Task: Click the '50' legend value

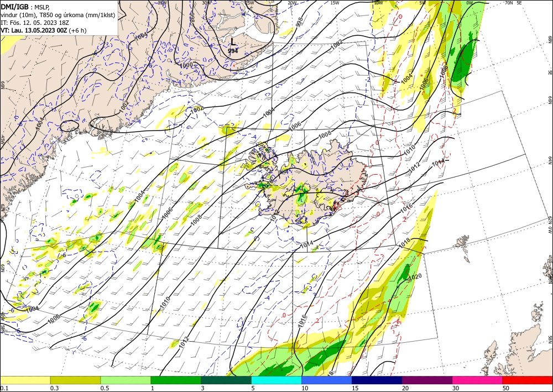Action: pos(505,388)
